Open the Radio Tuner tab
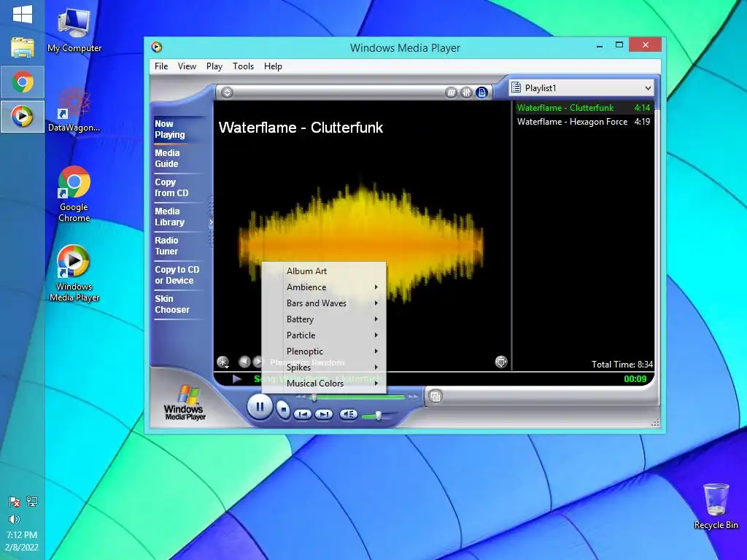The image size is (747, 560). coord(177,246)
